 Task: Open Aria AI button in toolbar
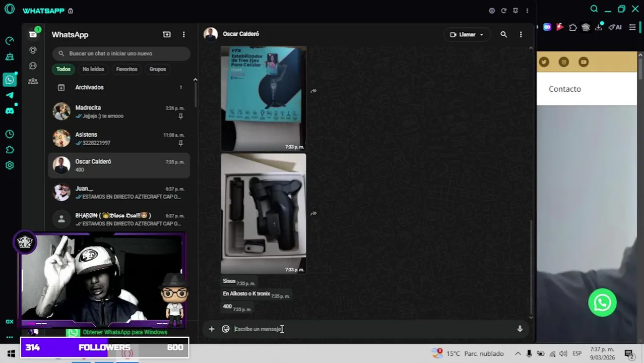[x=615, y=27]
